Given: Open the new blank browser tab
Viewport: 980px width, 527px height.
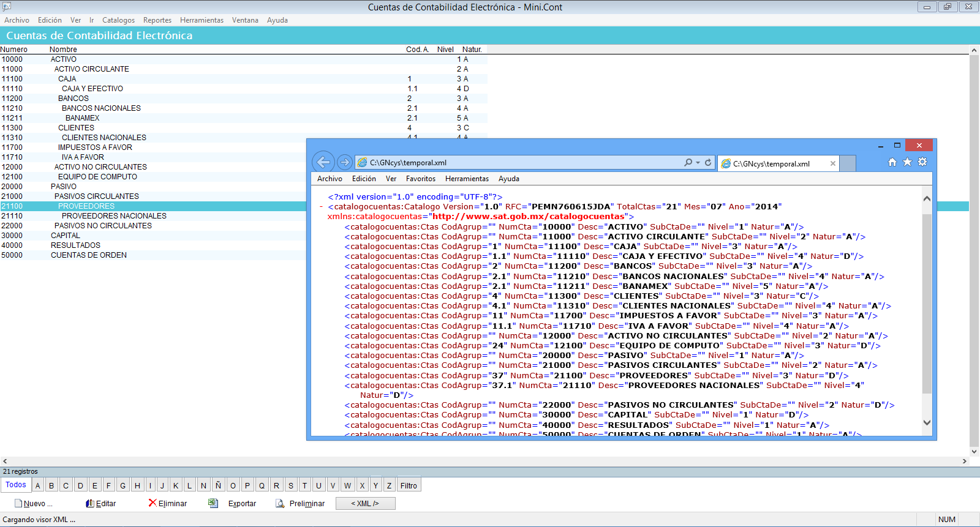Looking at the screenshot, I should tap(848, 163).
